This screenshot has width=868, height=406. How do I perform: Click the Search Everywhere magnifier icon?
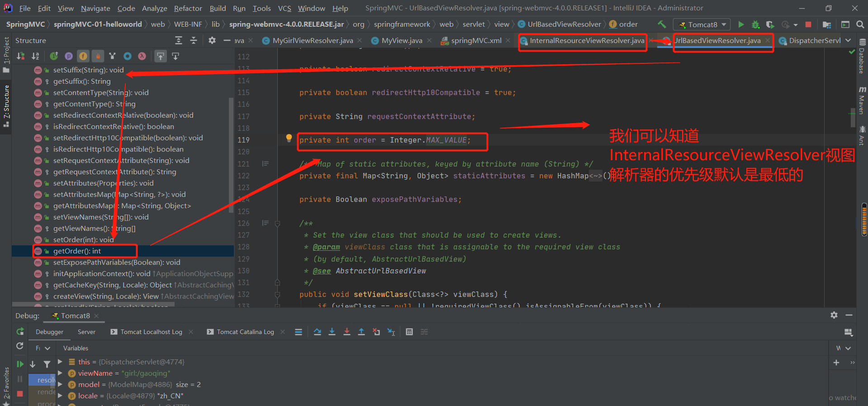click(860, 24)
